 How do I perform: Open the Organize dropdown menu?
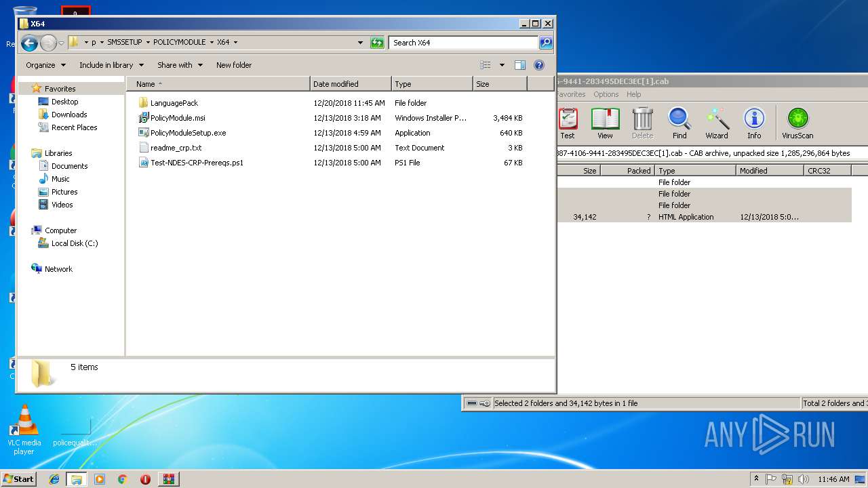(45, 65)
